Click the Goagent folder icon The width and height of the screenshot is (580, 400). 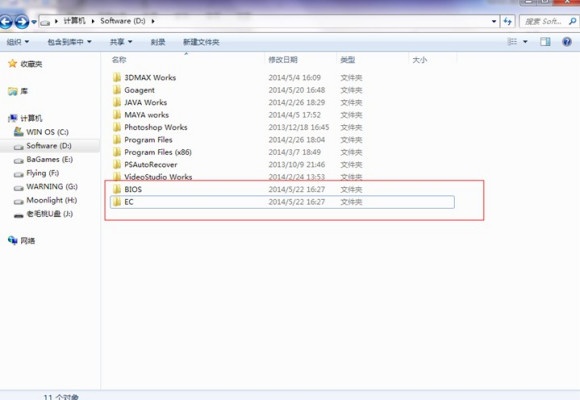point(117,90)
